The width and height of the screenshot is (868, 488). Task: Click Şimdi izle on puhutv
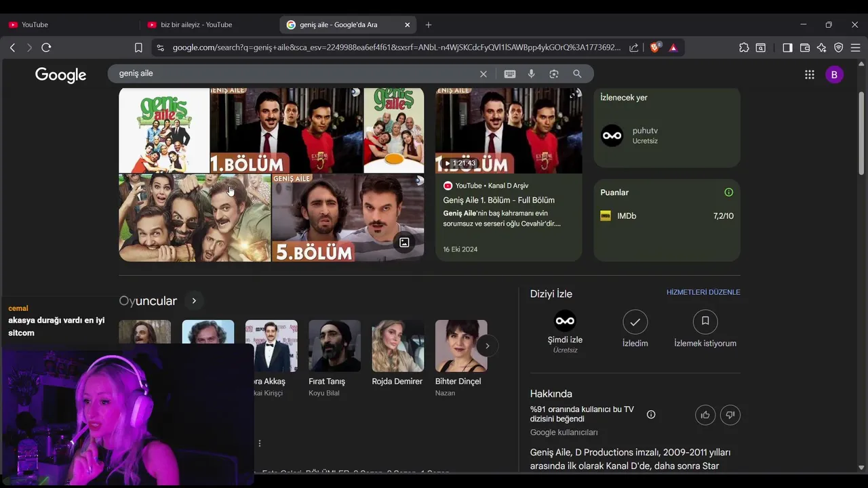point(565,331)
